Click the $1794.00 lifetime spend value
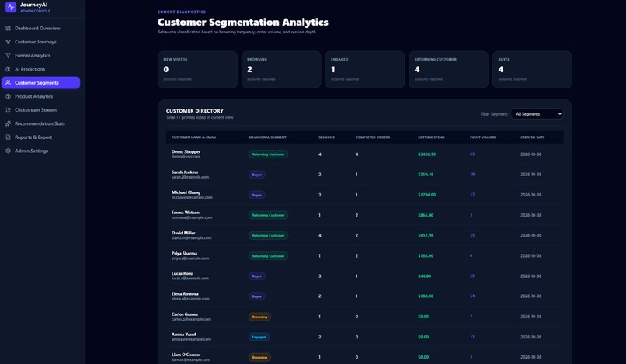 (x=426, y=195)
